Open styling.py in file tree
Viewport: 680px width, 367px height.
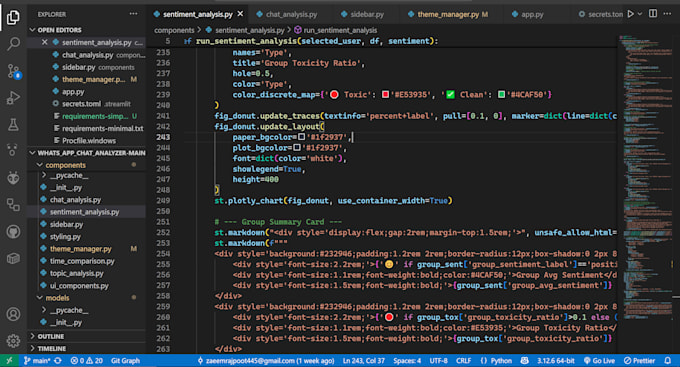[x=65, y=236]
